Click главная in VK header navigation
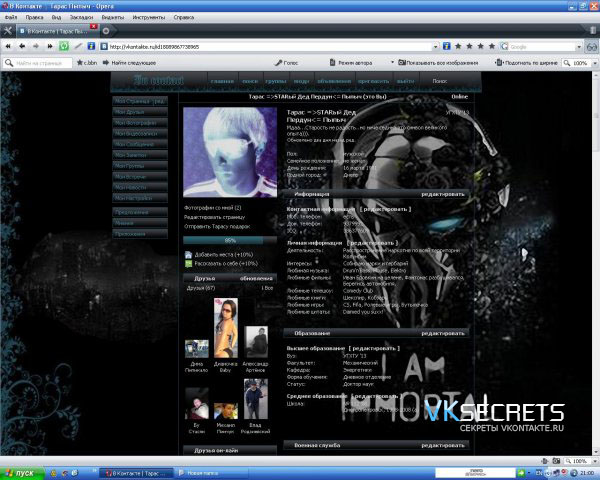600x480 pixels. (x=222, y=81)
